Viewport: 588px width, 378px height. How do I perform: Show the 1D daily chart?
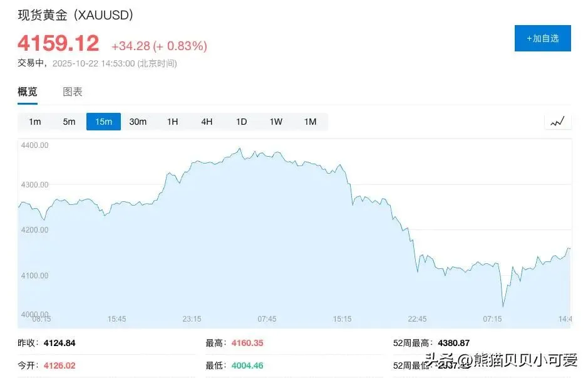click(x=242, y=122)
